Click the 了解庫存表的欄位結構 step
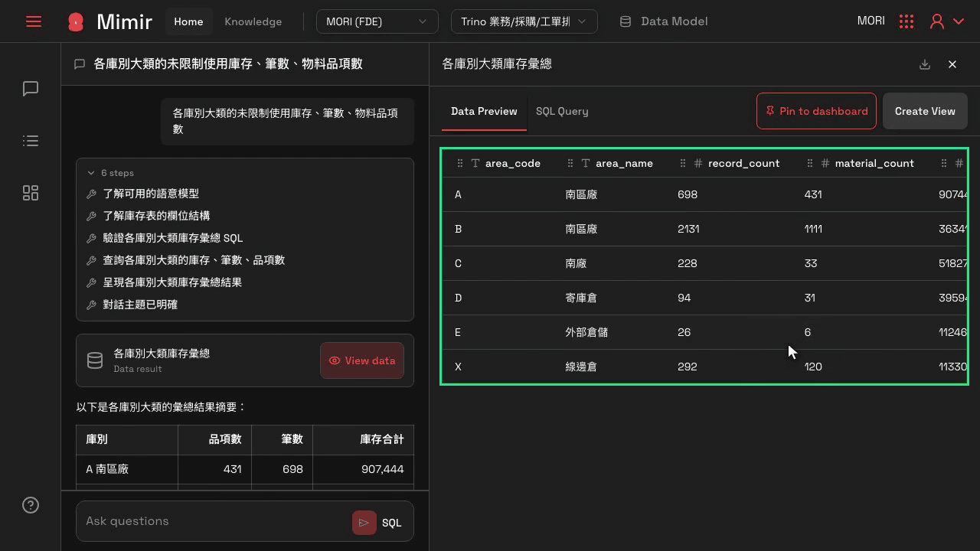This screenshot has height=551, width=980. click(156, 216)
